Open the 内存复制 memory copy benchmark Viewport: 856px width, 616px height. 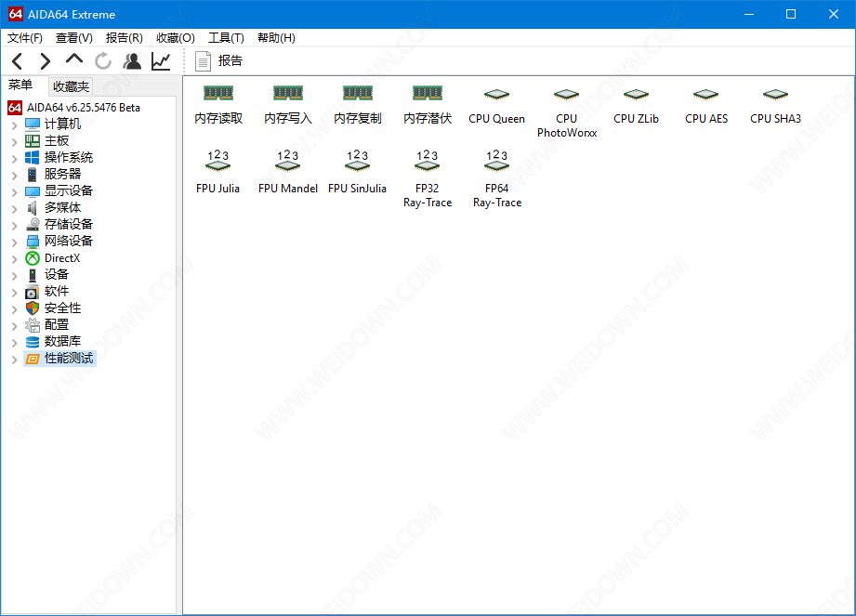coord(358,105)
